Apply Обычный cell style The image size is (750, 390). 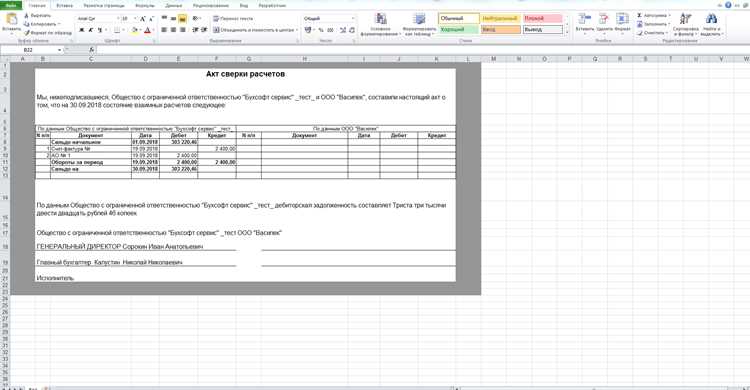[459, 19]
